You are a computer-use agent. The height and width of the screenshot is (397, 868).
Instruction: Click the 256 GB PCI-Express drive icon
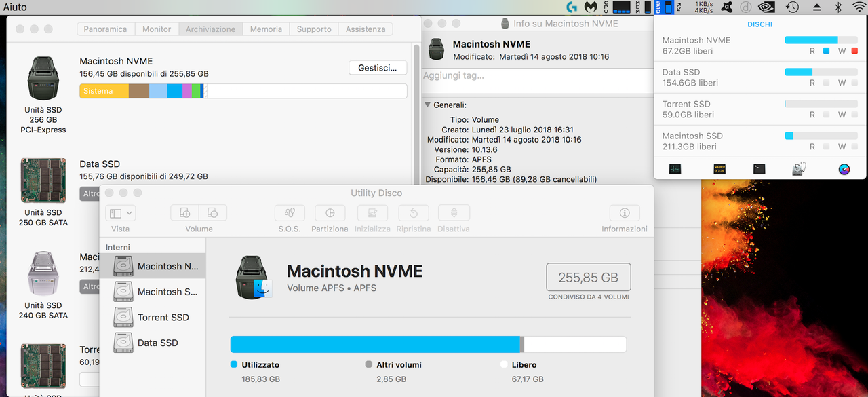coord(43,79)
